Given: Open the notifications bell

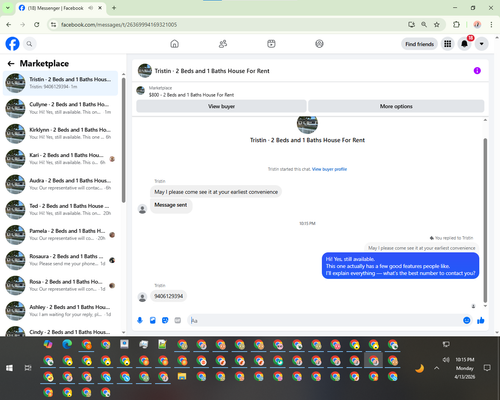Looking at the screenshot, I should point(464,44).
